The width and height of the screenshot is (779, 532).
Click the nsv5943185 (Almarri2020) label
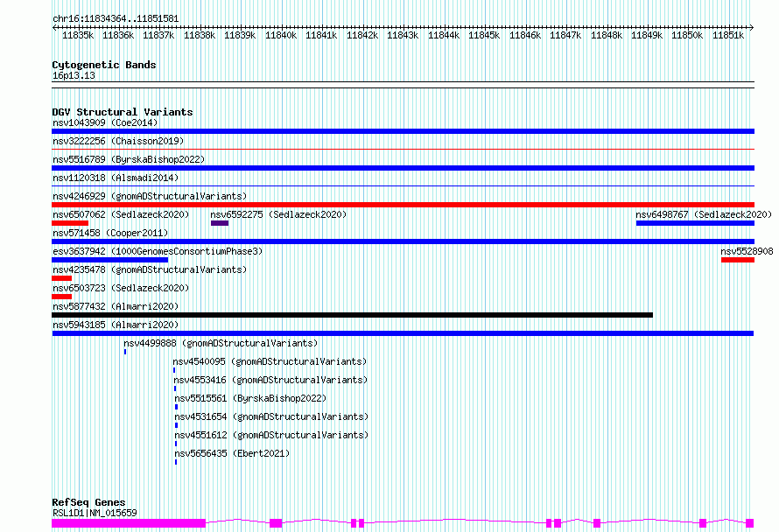(x=116, y=325)
